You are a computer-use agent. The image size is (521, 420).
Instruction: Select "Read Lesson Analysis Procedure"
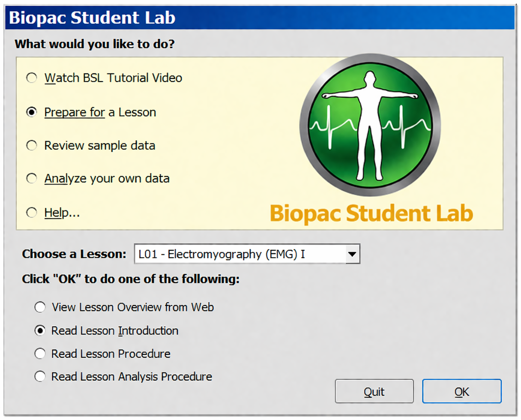click(x=40, y=376)
